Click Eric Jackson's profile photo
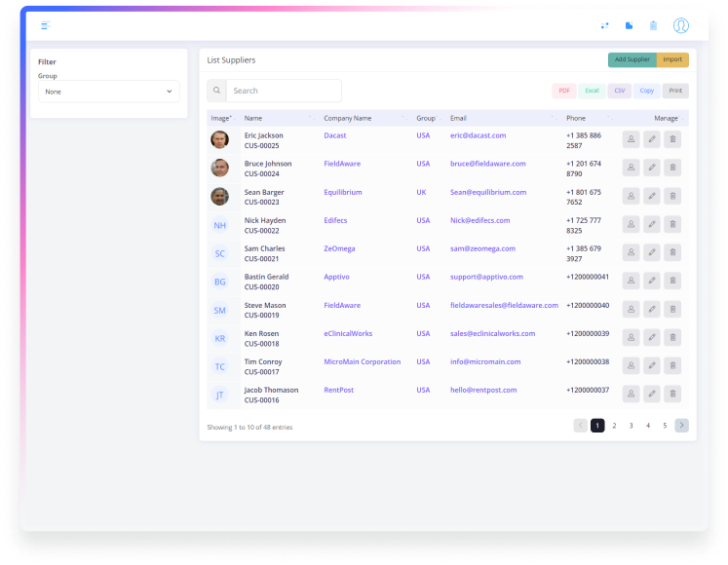 tap(219, 139)
